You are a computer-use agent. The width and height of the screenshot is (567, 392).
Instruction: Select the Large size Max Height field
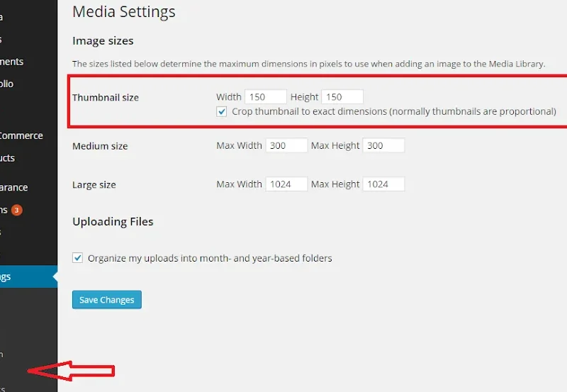pos(383,184)
